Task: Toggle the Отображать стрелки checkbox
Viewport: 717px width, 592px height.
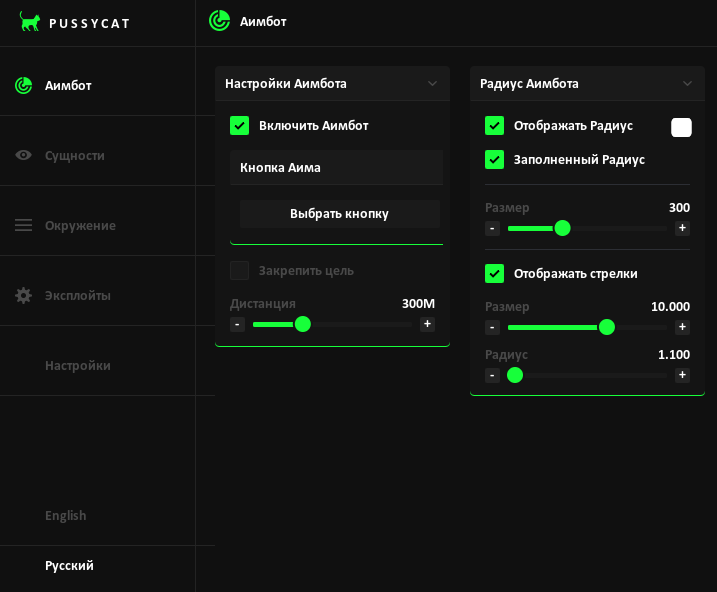Action: (494, 273)
